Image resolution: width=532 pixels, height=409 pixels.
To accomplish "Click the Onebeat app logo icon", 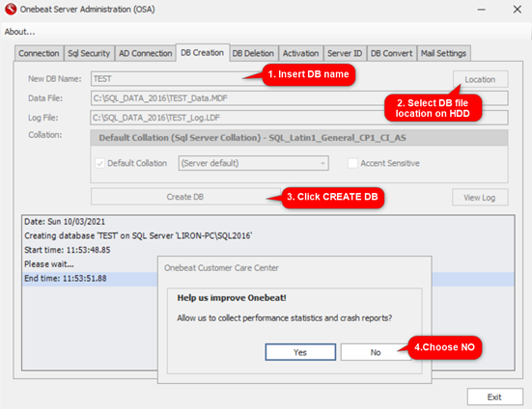I will point(11,9).
